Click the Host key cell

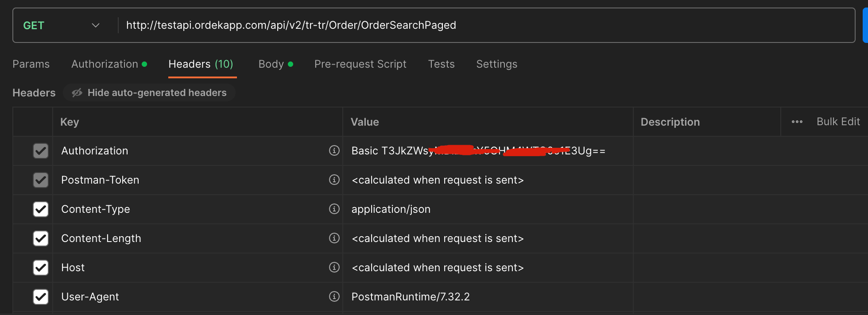point(198,268)
